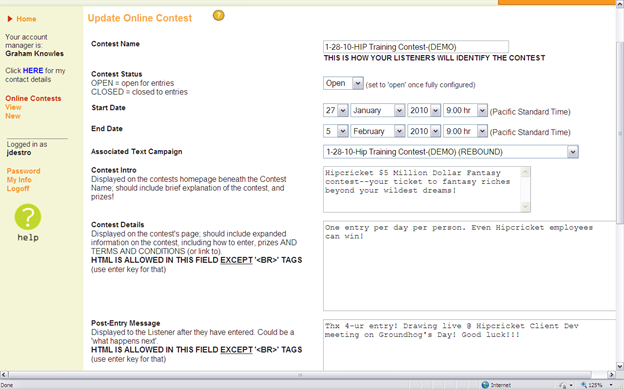Click horizontal scrollbar left arrow

click(x=4, y=374)
